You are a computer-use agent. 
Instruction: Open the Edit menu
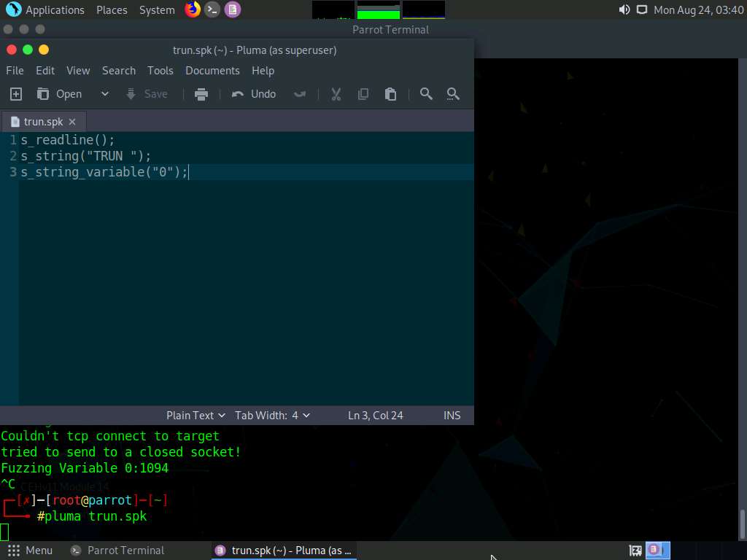pyautogui.click(x=45, y=71)
